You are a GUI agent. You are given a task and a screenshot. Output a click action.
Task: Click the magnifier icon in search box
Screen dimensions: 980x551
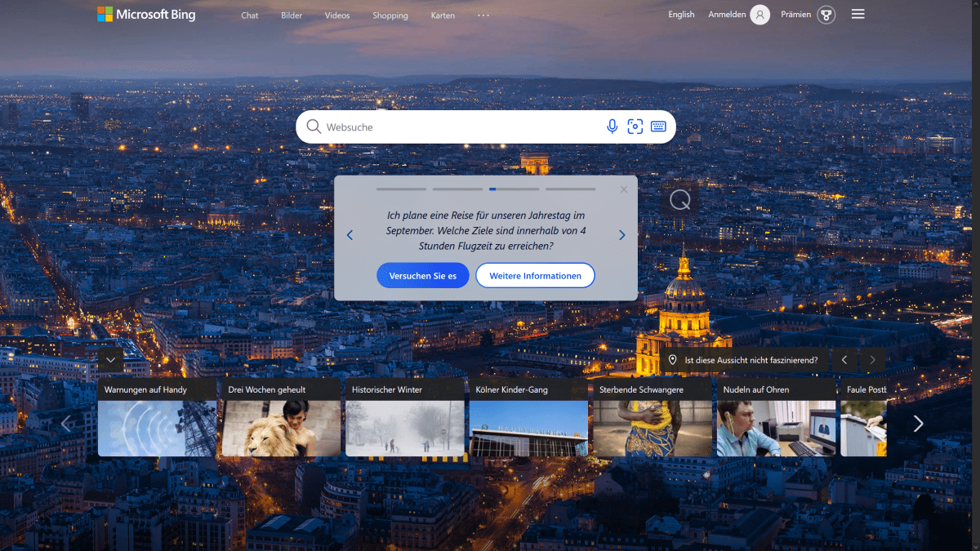[x=314, y=127]
